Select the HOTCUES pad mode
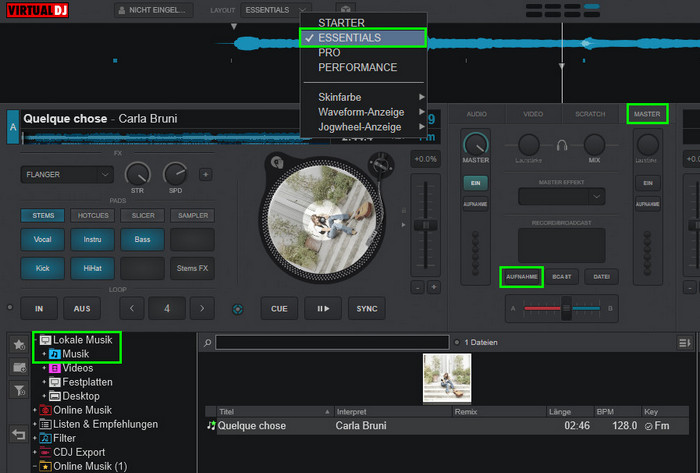The width and height of the screenshot is (700, 473). click(93, 216)
